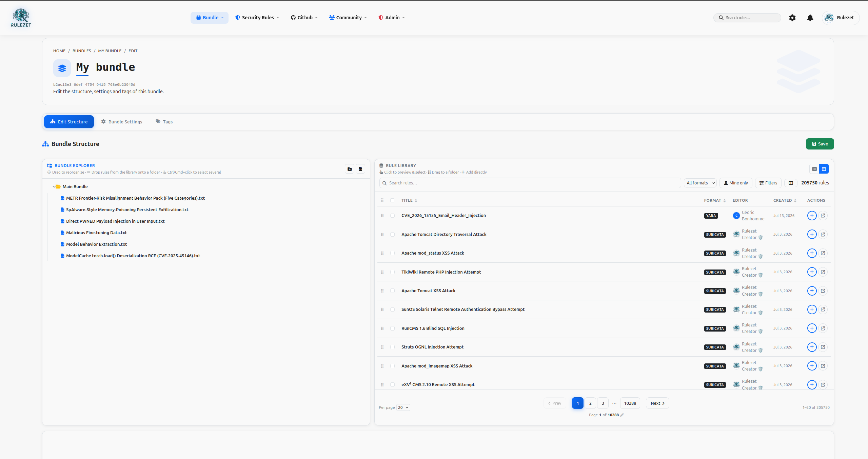Add SunOS Solaris Telnet rule with plus icon

[x=812, y=310]
